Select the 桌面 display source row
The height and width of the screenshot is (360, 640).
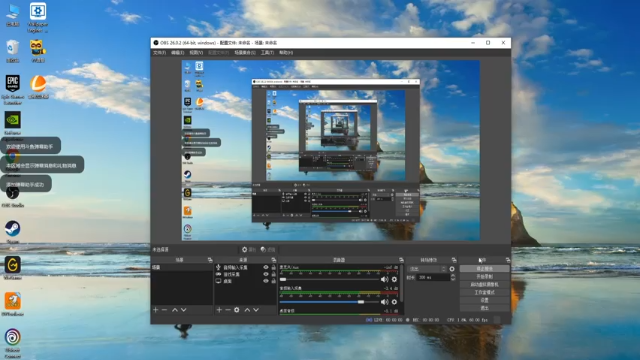tap(246, 281)
